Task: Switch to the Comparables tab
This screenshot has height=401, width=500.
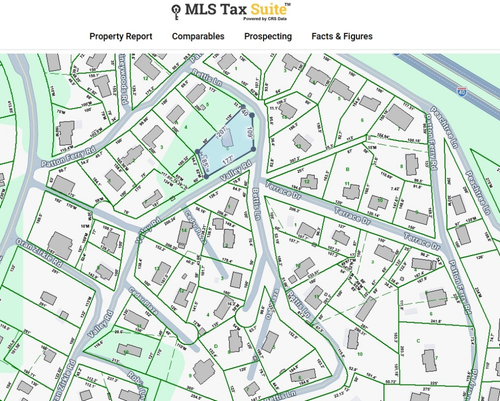Action: point(198,36)
